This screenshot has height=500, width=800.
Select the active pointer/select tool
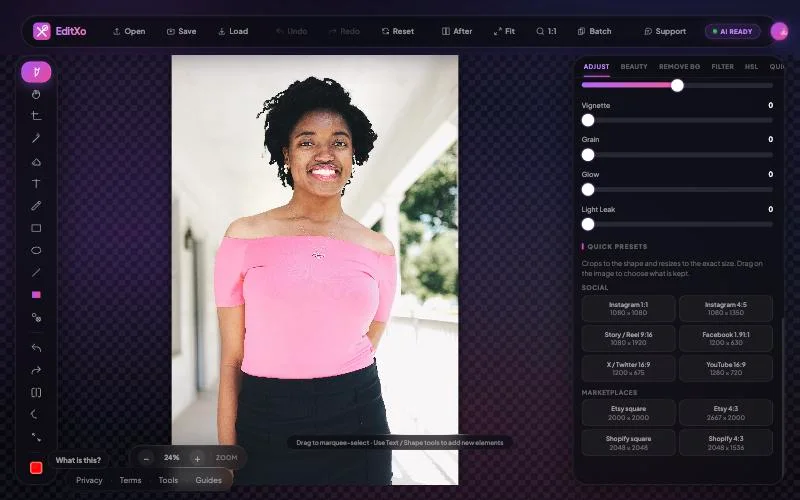click(36, 72)
